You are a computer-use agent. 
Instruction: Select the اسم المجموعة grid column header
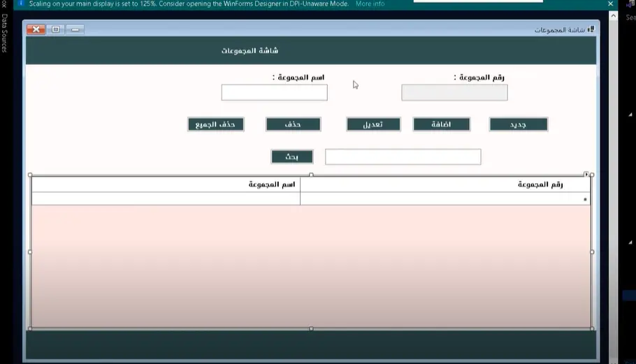tap(166, 184)
